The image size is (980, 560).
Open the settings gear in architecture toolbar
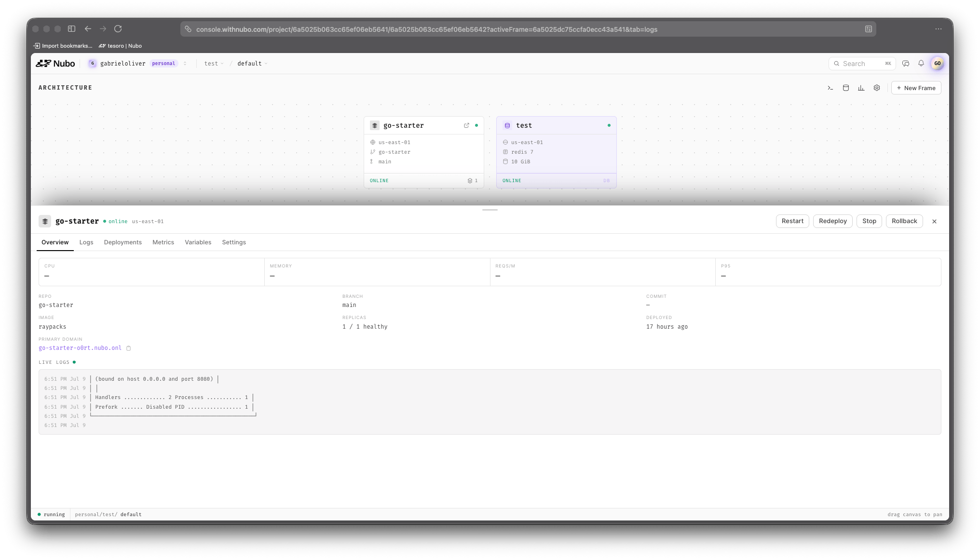(x=877, y=88)
